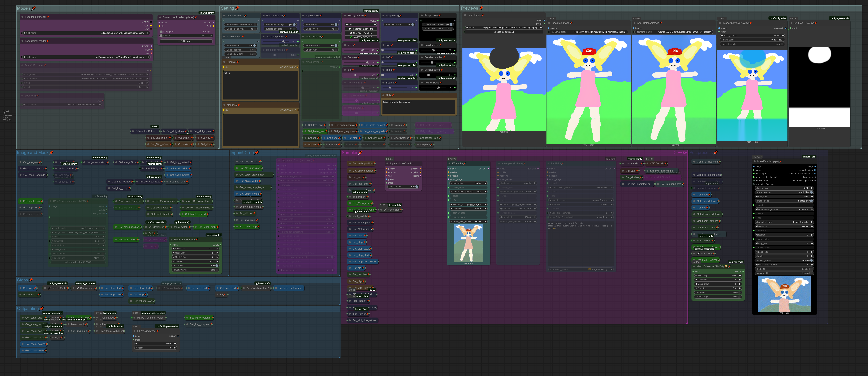Click the pin icon next to Setting group

click(x=237, y=8)
